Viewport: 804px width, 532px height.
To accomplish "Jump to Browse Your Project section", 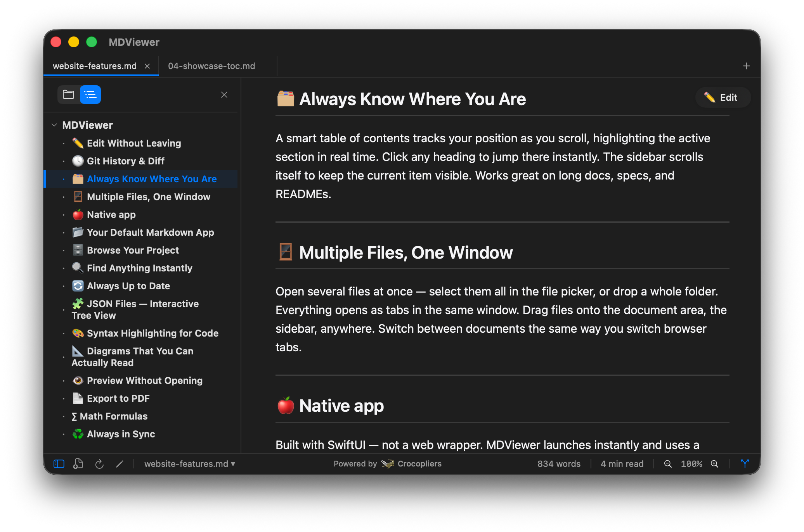I will pyautogui.click(x=141, y=250).
